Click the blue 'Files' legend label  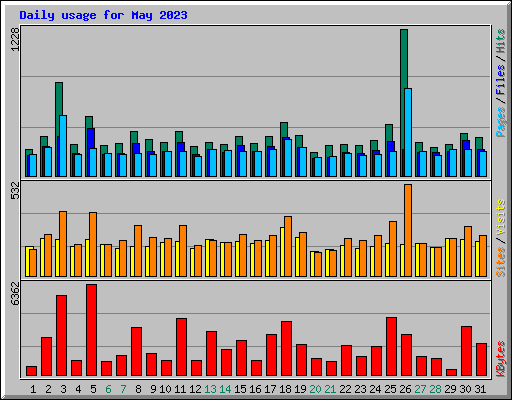click(500, 80)
